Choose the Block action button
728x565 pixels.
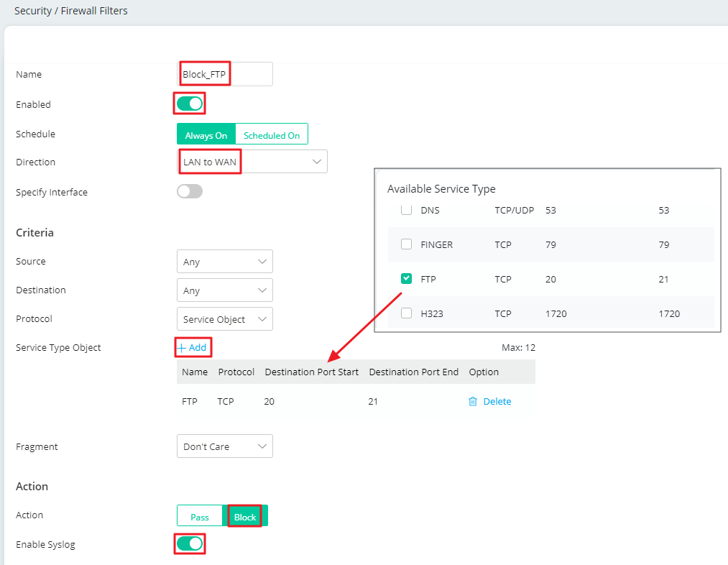click(x=245, y=517)
